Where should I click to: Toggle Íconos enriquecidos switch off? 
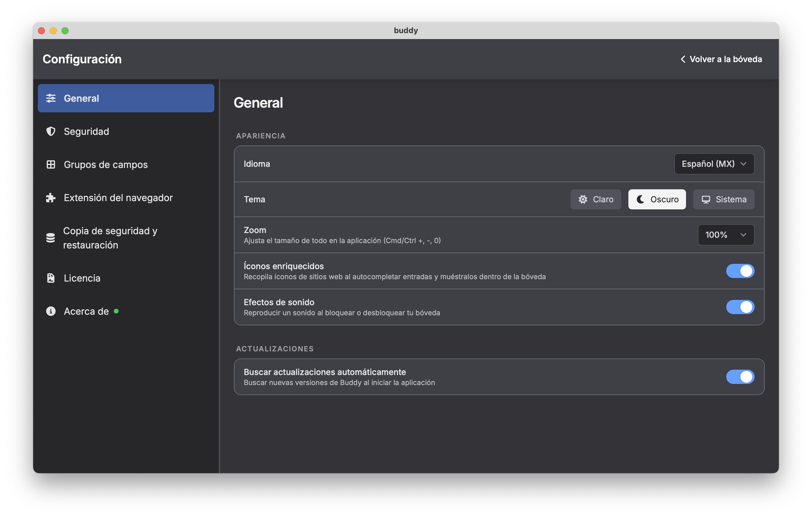pyautogui.click(x=740, y=271)
